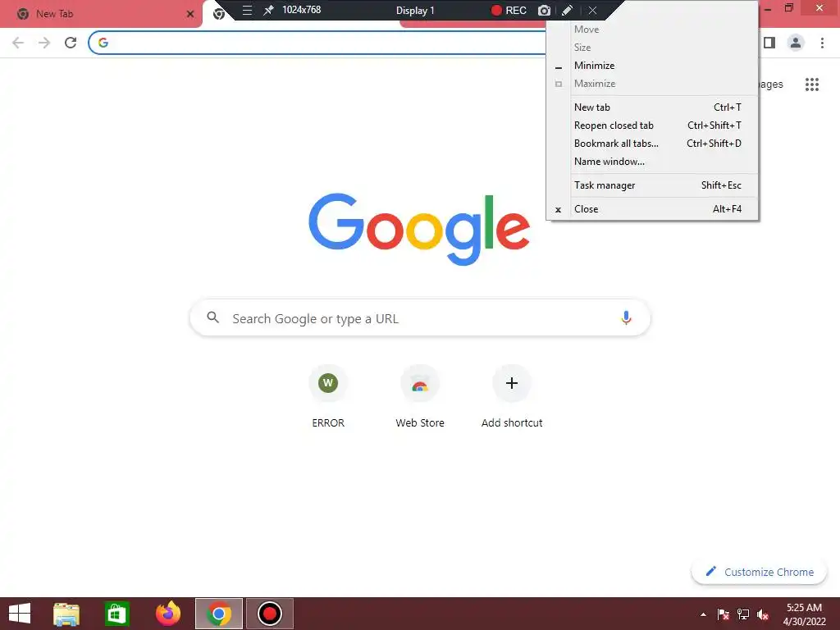The image size is (840, 630).
Task: Open the Windows Start button
Action: click(x=20, y=614)
